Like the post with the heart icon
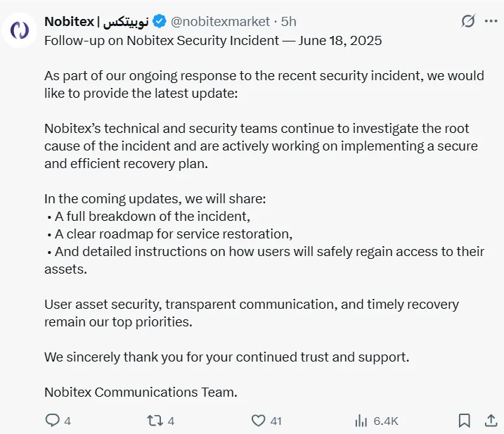Screen dimensions: 504x434 (x=258, y=421)
